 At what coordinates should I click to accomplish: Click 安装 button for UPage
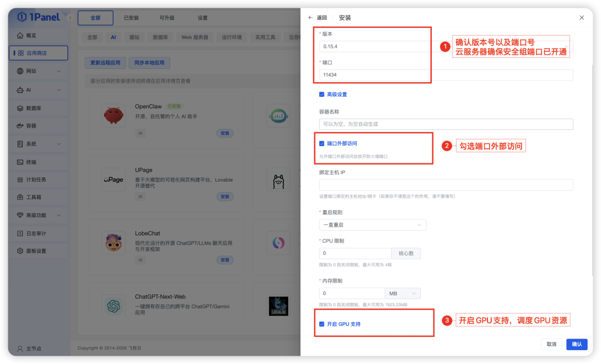tap(225, 197)
